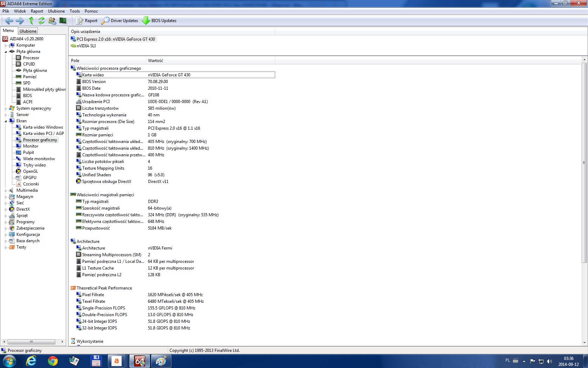Switch to the Ulubione tab in side panel

pos(28,31)
